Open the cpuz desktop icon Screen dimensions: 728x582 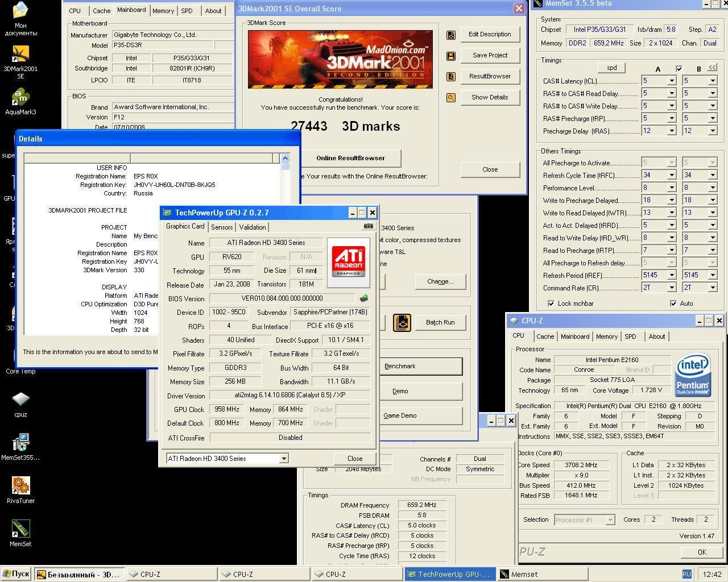coord(20,404)
